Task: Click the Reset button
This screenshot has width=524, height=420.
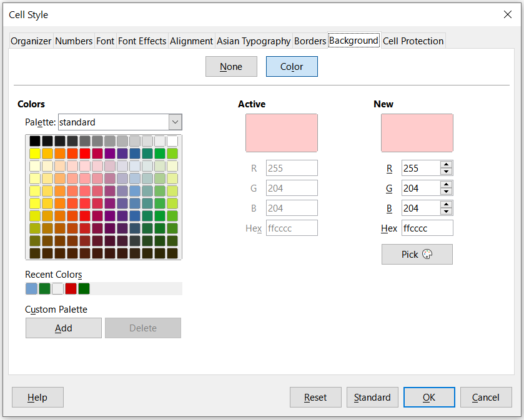Action: (315, 398)
